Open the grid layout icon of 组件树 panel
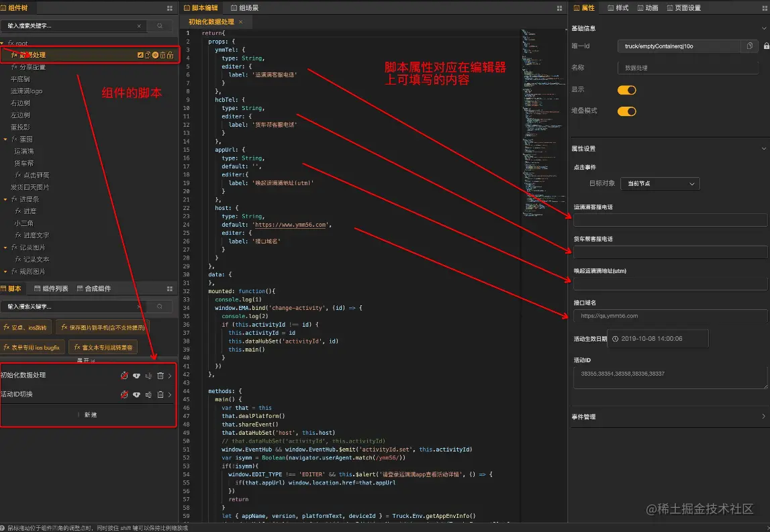This screenshot has height=532, width=770. [x=169, y=8]
